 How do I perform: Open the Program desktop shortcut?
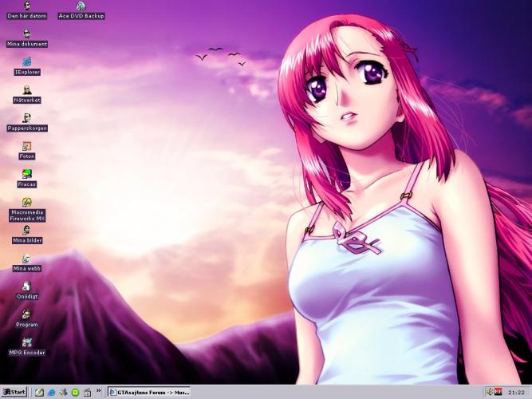[26, 315]
